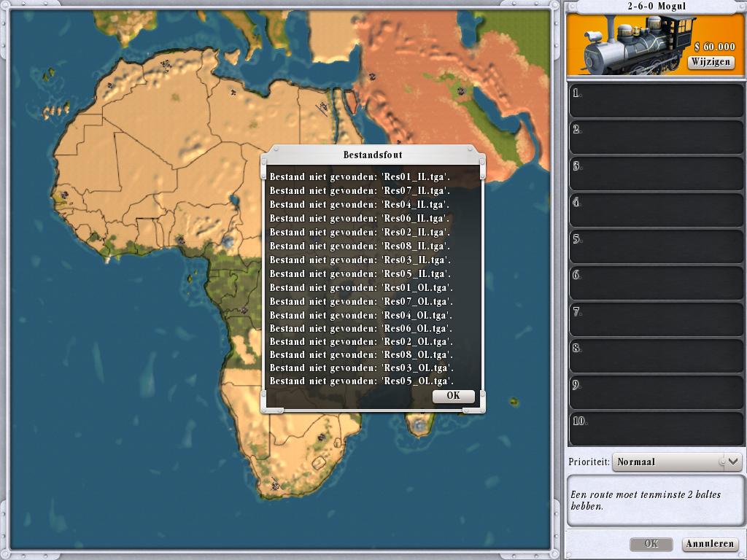Viewport: 747px width, 560px height.
Task: Click the city marker in Mesopotamia's green valley
Action: [461, 90]
